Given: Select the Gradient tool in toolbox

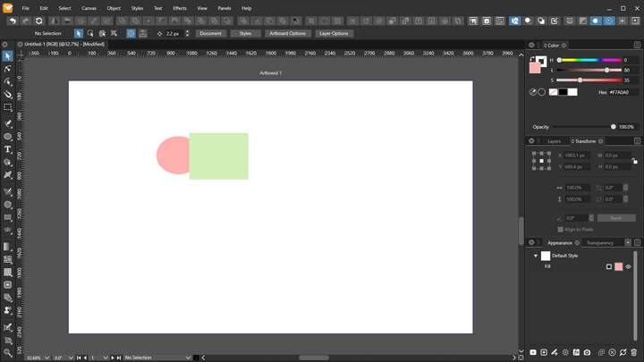Looking at the screenshot, I should pos(8,247).
